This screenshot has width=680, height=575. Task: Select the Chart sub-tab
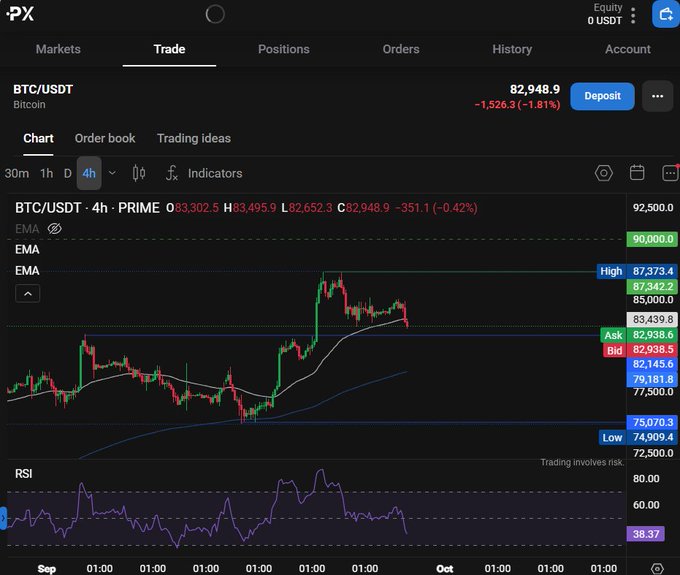coord(38,138)
